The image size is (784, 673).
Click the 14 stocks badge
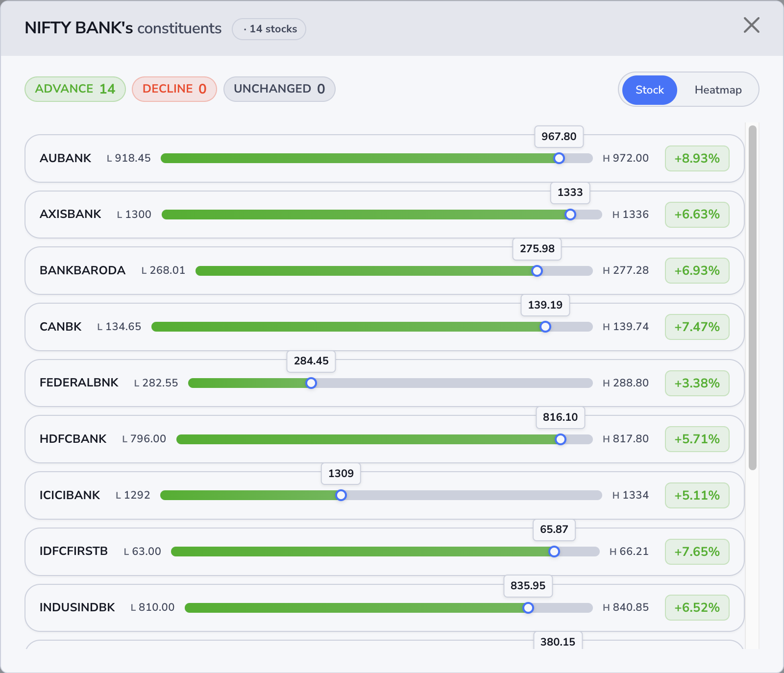click(269, 29)
